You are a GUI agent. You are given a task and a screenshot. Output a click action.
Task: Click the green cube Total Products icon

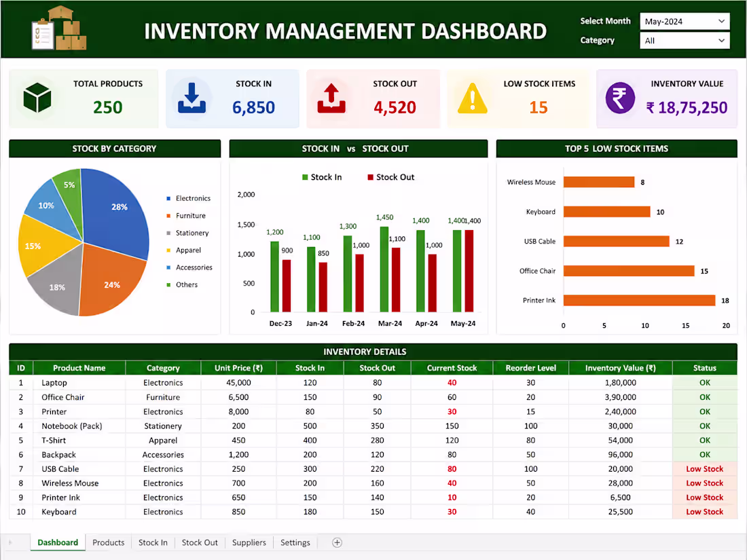coord(37,98)
